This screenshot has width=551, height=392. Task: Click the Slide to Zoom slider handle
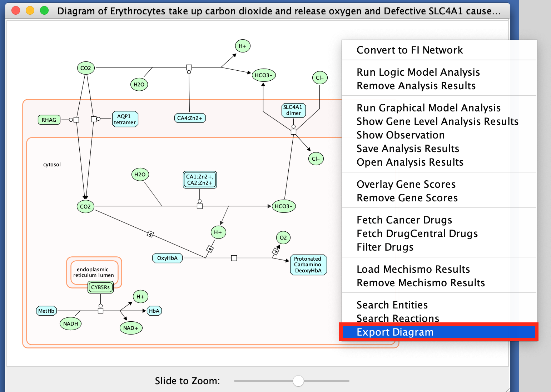click(x=298, y=381)
